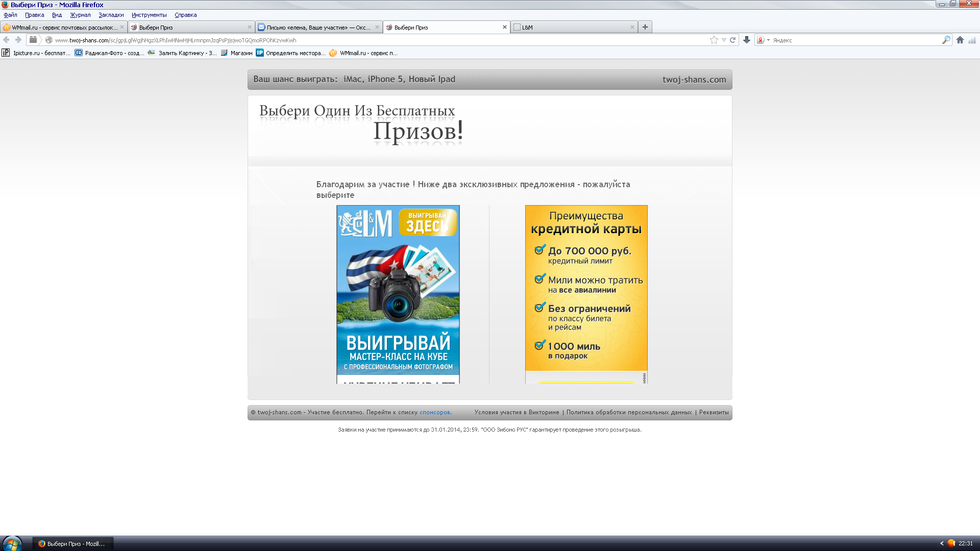Open the Справка menu
This screenshot has width=980, height=551.
(x=186, y=15)
